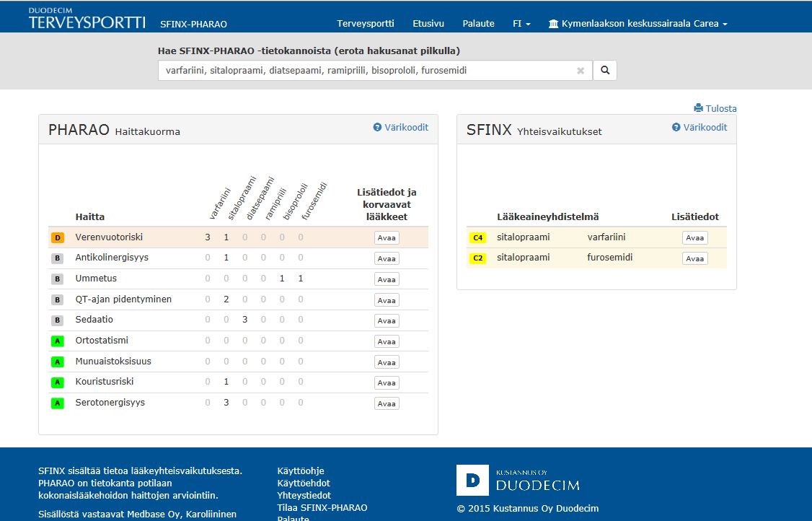Open Avaa for Ortostatismi
Image resolution: width=812 pixels, height=521 pixels.
[x=387, y=341]
